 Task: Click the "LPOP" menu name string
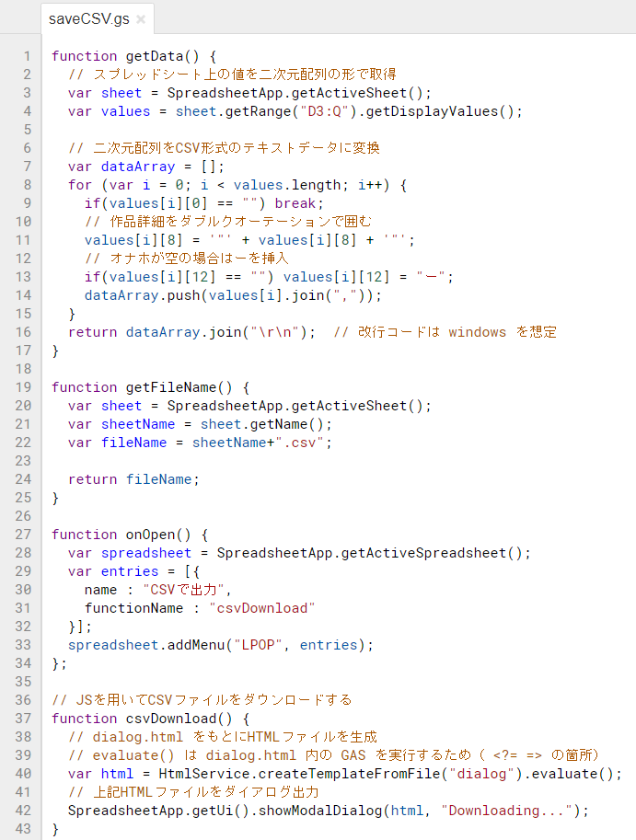point(259,645)
